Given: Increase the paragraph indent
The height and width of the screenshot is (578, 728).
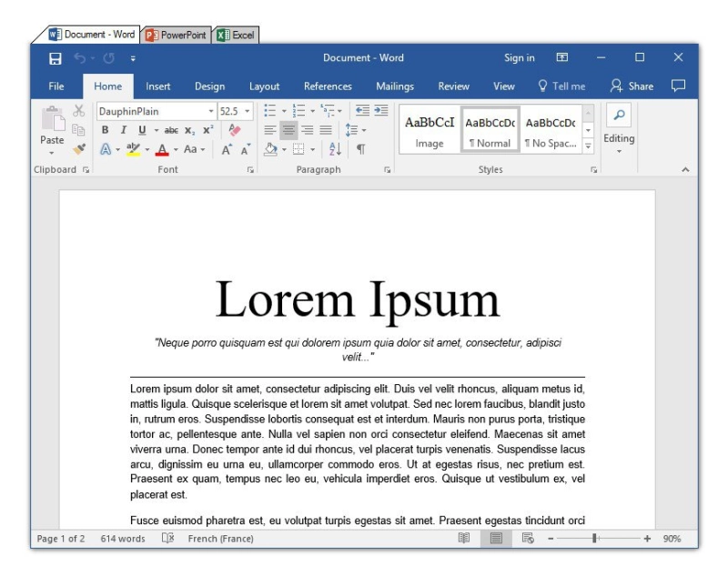Looking at the screenshot, I should point(380,110).
